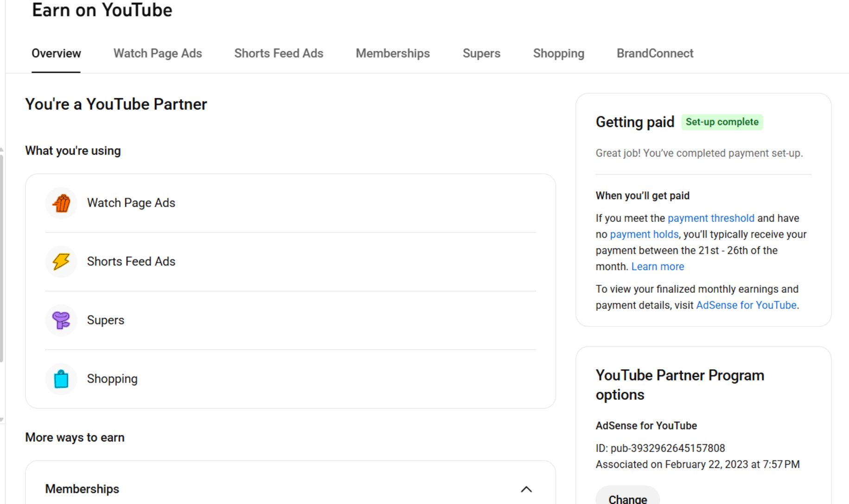
Task: Open the payment threshold link
Action: 711,218
